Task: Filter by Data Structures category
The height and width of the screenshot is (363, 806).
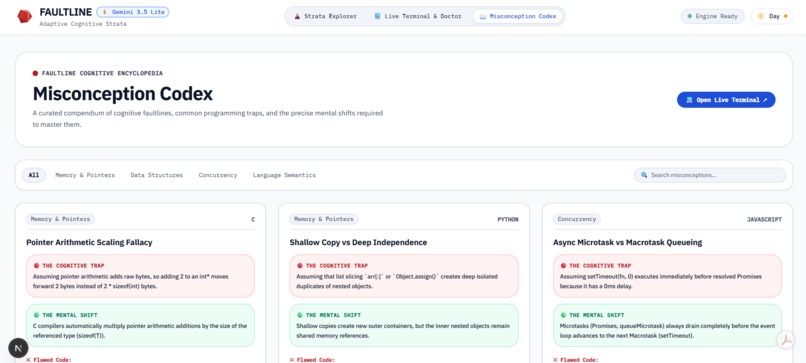Action: (157, 175)
